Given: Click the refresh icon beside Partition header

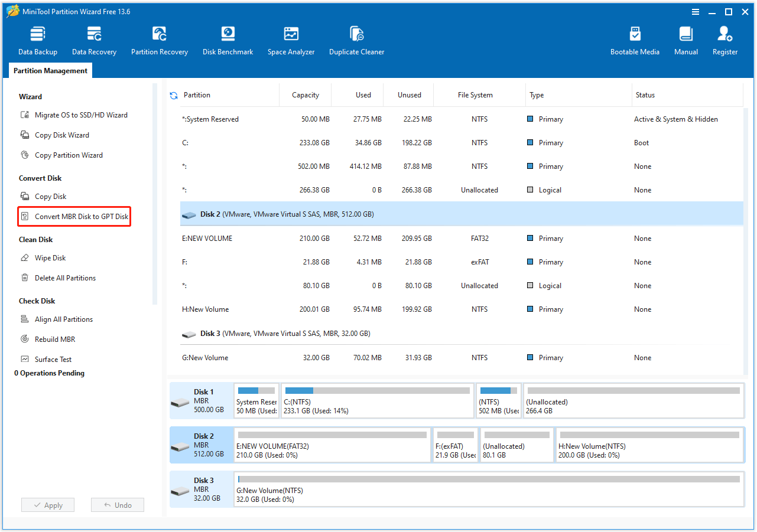Looking at the screenshot, I should pyautogui.click(x=174, y=95).
